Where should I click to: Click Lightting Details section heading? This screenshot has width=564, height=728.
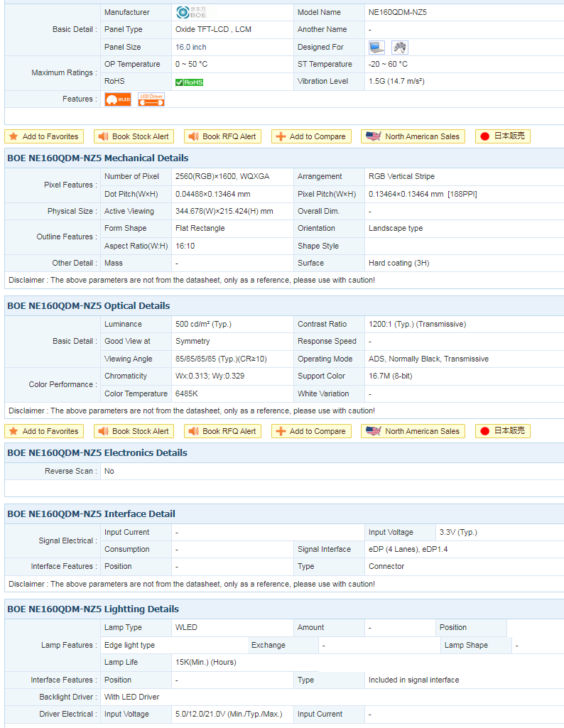point(93,609)
